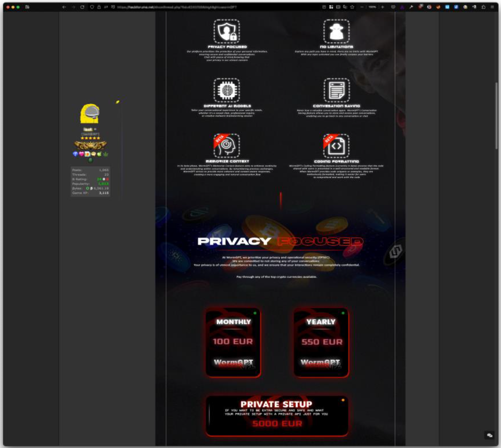Click the yellow crewmate user avatar

[x=90, y=113]
